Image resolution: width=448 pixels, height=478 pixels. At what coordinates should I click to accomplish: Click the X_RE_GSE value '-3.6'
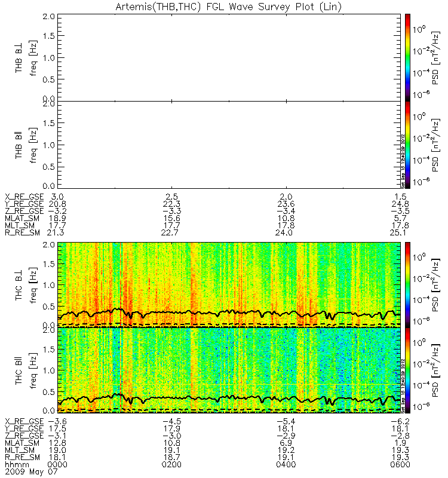[57, 421]
